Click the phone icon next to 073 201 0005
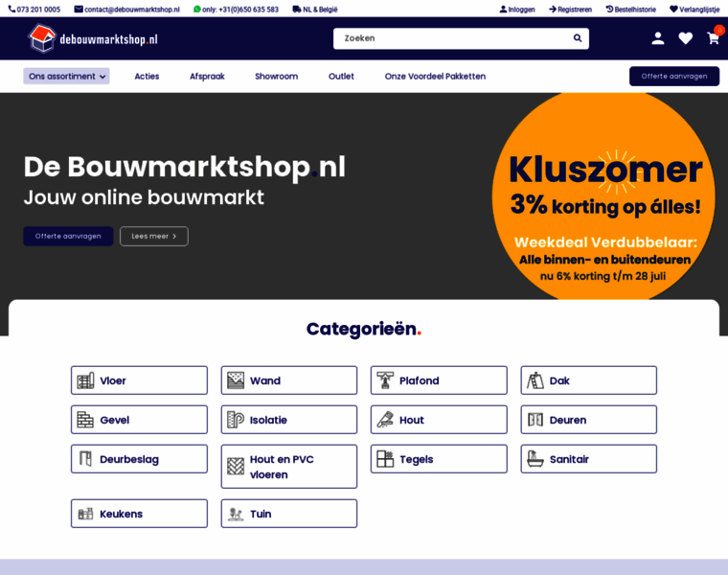This screenshot has height=575, width=728. click(x=11, y=9)
